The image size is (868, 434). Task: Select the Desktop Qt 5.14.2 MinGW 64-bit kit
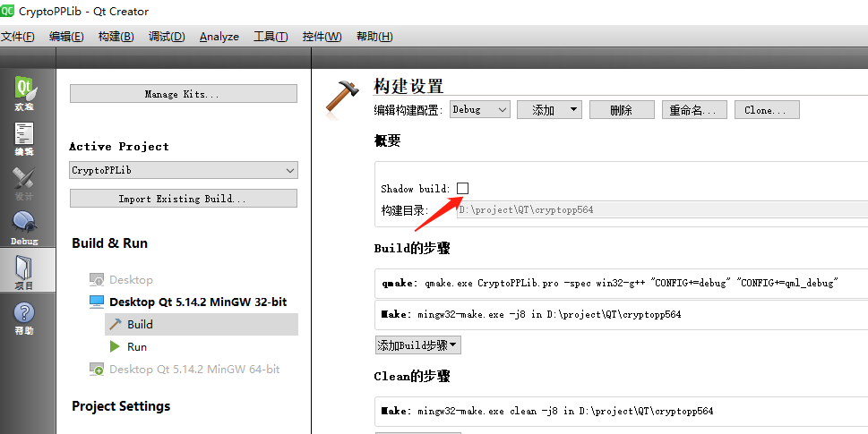click(x=194, y=370)
